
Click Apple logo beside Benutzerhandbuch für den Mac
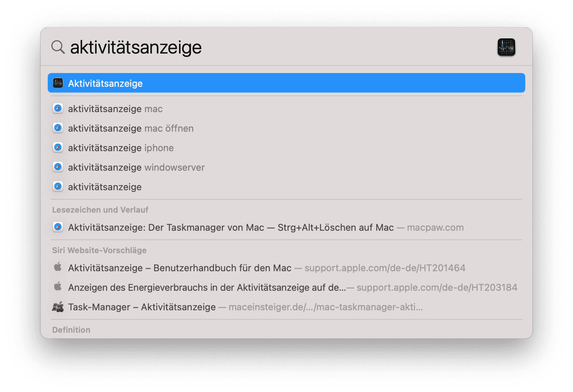pyautogui.click(x=58, y=268)
